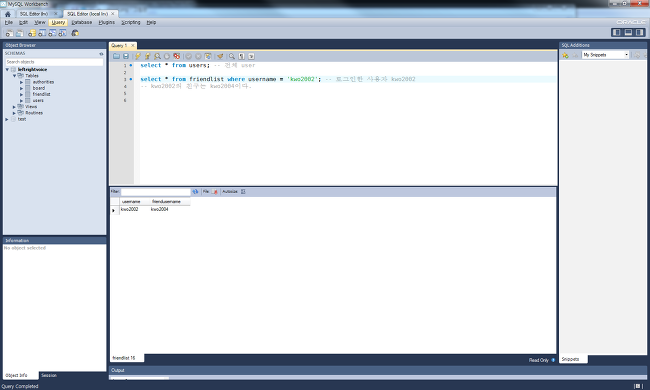Create a new table icon

tap(42, 33)
